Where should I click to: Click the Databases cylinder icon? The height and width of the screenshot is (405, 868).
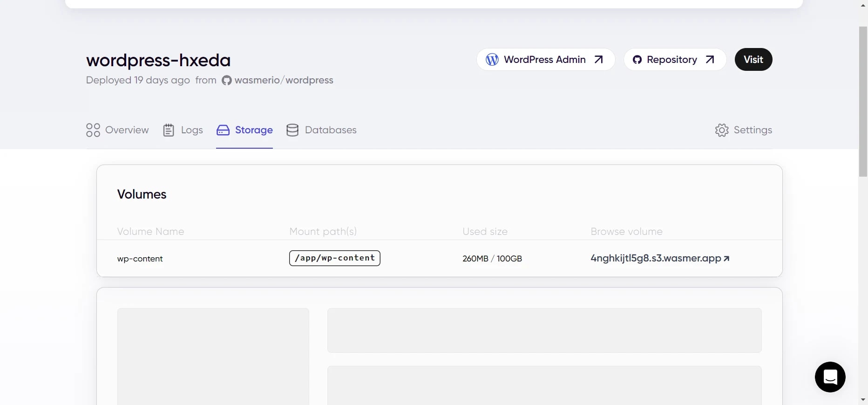coord(292,130)
